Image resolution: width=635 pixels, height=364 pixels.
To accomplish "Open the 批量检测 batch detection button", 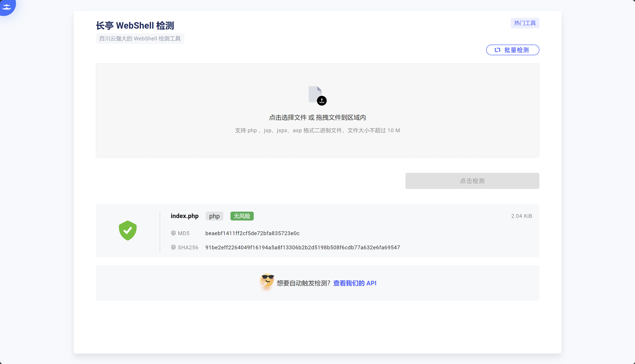I will [x=513, y=50].
